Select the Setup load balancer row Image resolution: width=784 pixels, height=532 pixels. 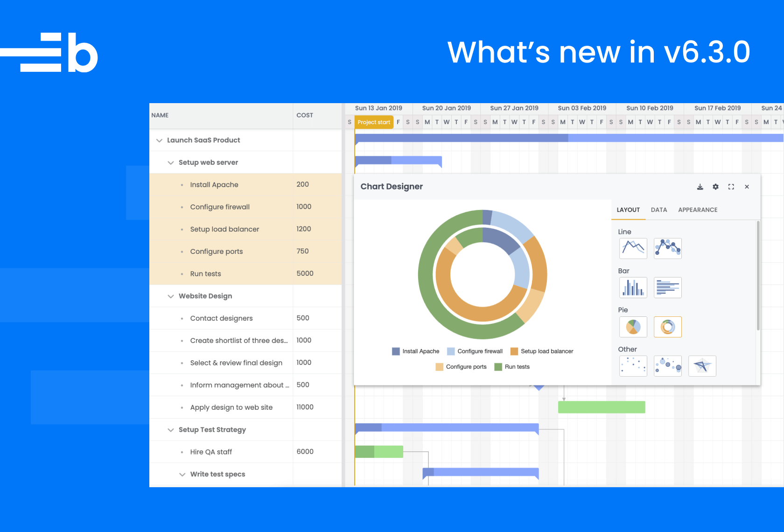pyautogui.click(x=245, y=229)
